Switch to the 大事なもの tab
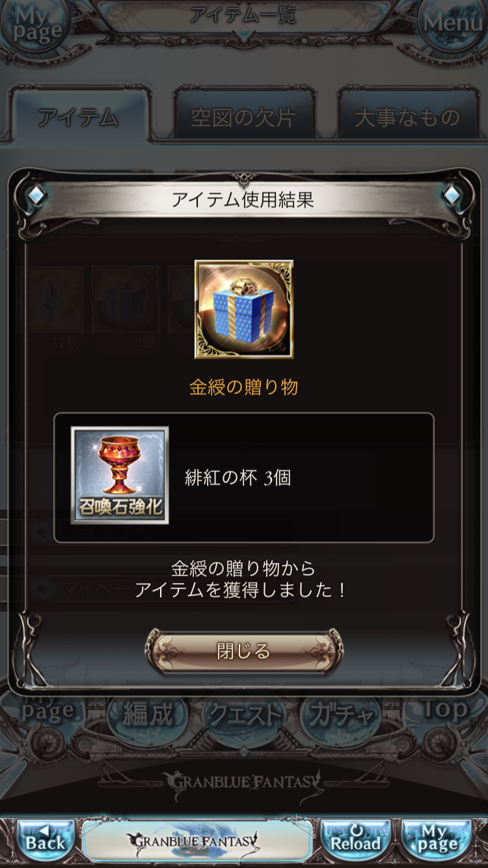Viewport: 488px width, 868px height. [407, 117]
